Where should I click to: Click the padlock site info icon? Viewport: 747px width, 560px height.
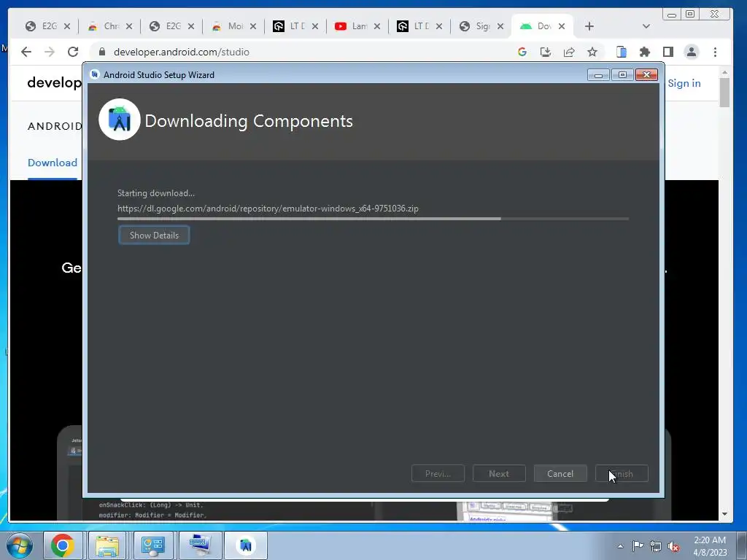pos(101,52)
